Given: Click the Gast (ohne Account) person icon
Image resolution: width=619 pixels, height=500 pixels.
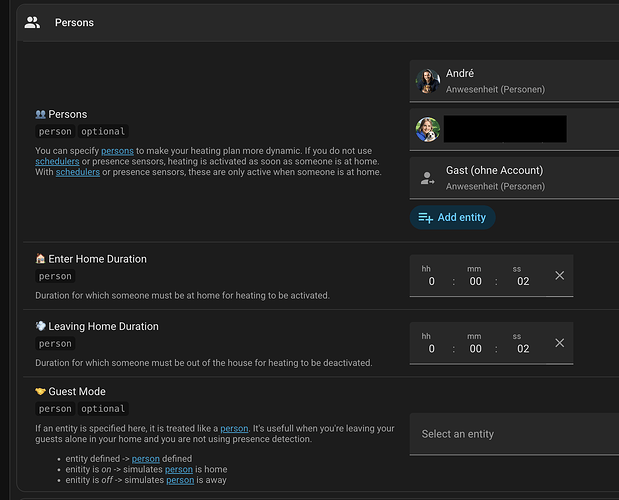Looking at the screenshot, I should pos(427,178).
